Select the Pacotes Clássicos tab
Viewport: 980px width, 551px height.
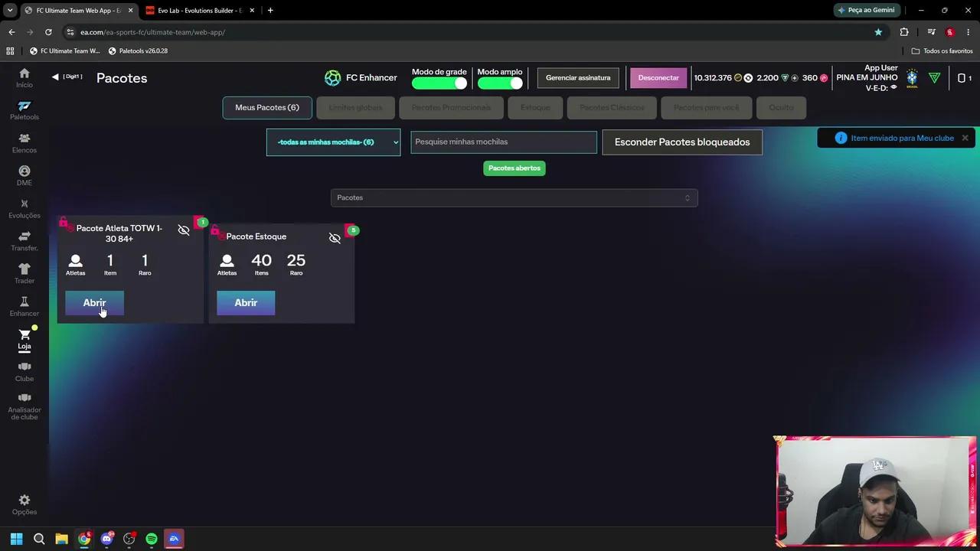pos(612,107)
